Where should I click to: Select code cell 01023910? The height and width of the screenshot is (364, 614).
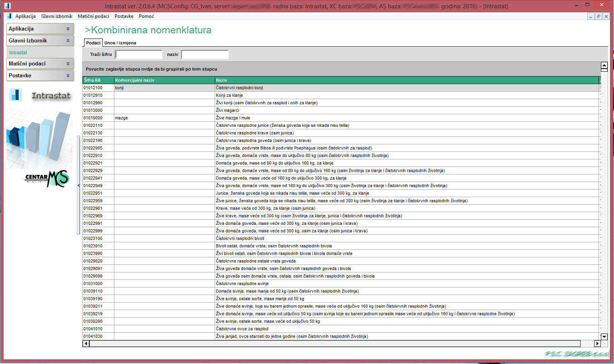pos(98,246)
